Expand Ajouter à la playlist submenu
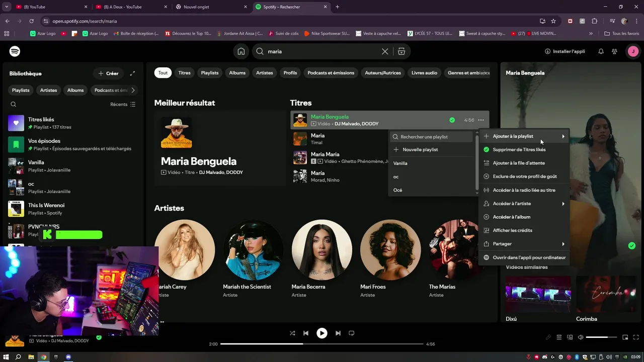 [x=524, y=136]
